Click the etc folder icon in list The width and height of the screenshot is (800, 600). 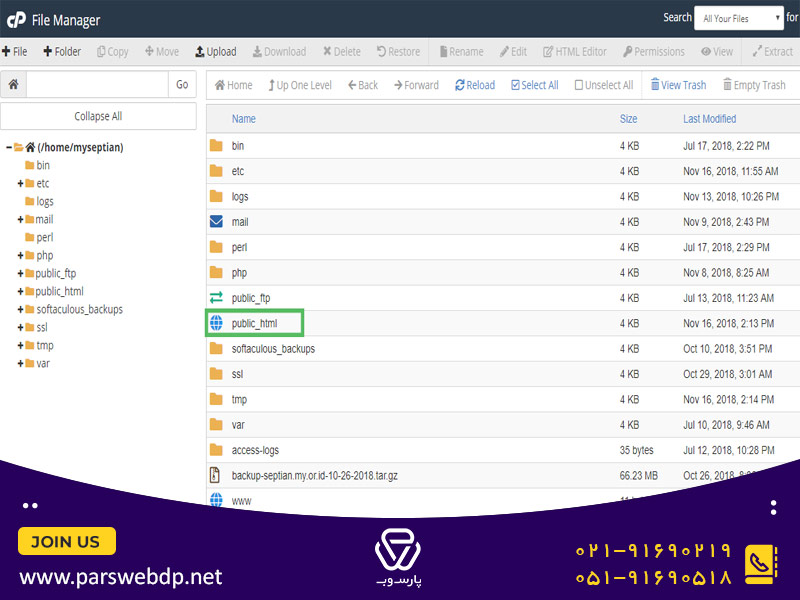coord(216,171)
